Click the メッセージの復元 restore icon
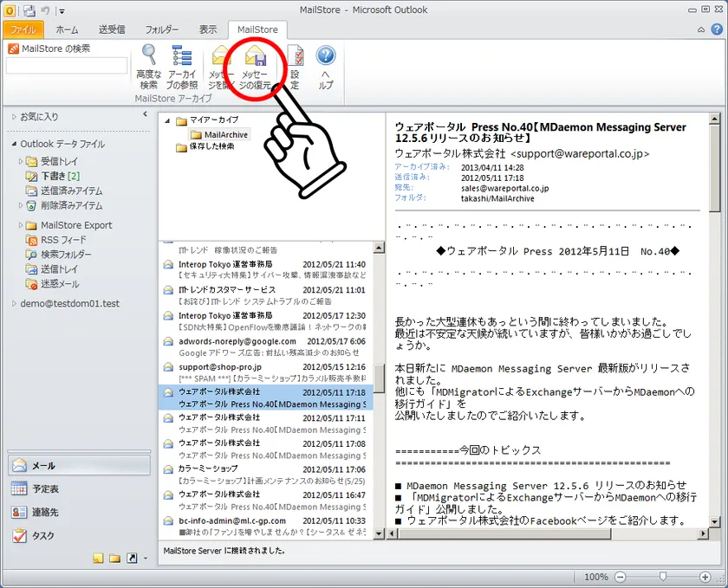 click(x=255, y=59)
